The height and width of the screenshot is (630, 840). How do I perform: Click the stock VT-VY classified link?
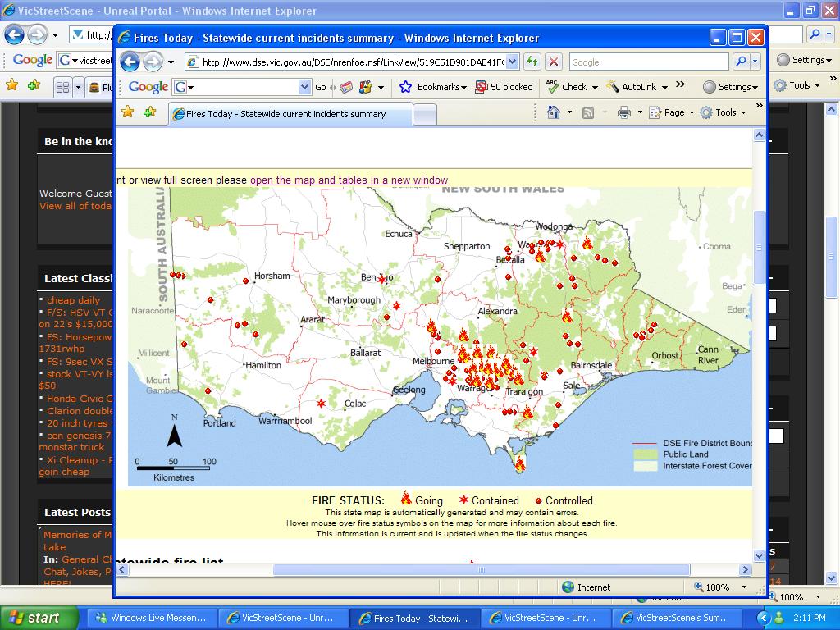coord(75,379)
